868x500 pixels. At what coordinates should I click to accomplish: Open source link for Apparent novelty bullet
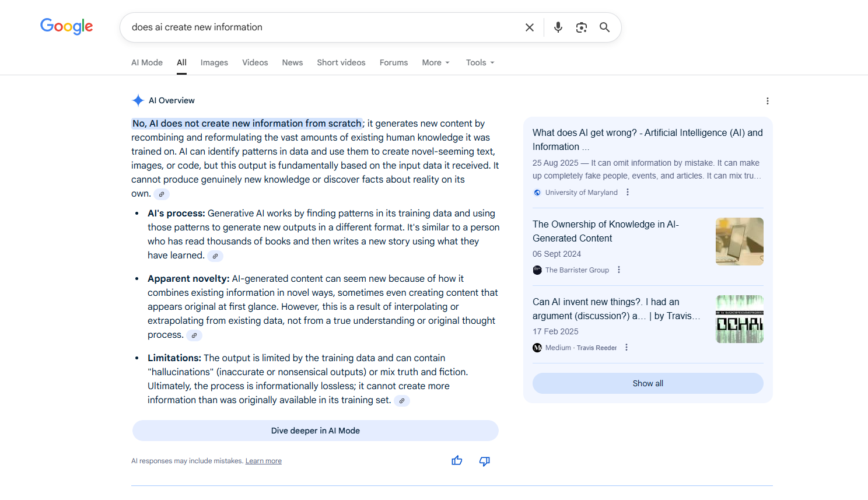[194, 335]
